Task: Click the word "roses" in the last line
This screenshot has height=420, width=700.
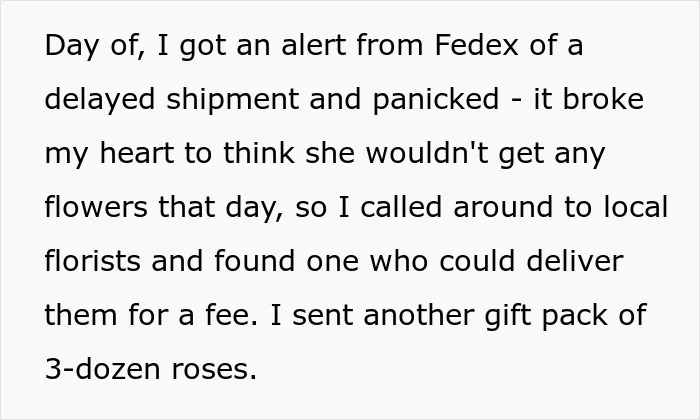Action: [210, 371]
